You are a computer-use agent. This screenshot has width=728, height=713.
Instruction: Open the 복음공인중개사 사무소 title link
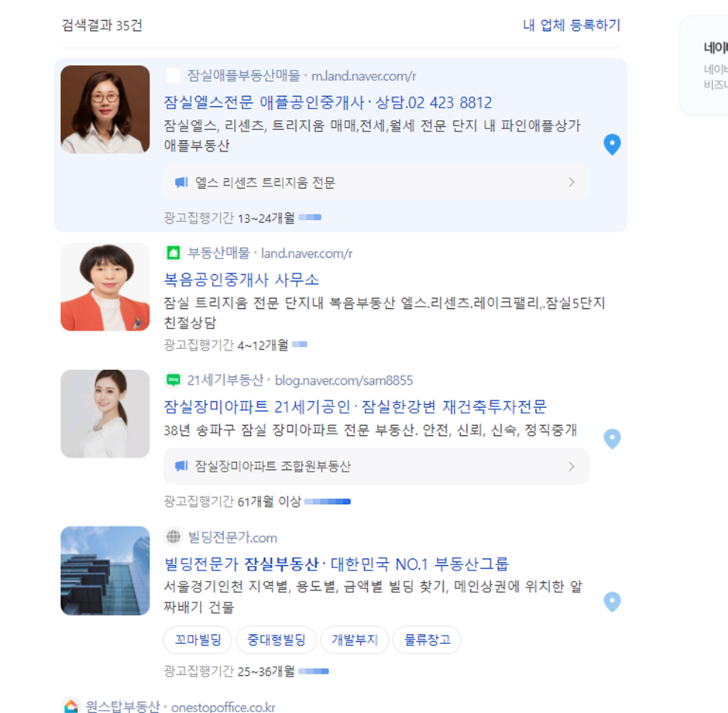(242, 279)
